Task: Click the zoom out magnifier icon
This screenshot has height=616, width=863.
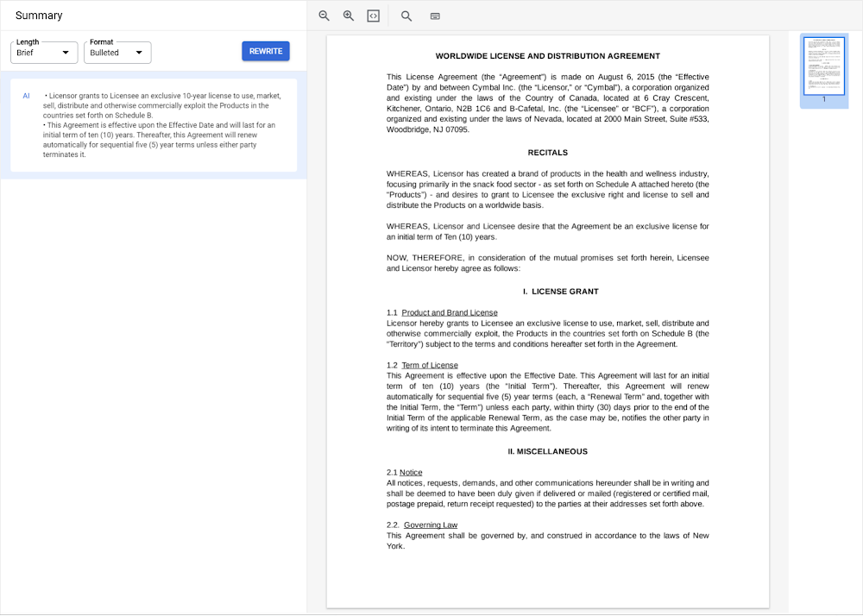Action: pyautogui.click(x=324, y=16)
